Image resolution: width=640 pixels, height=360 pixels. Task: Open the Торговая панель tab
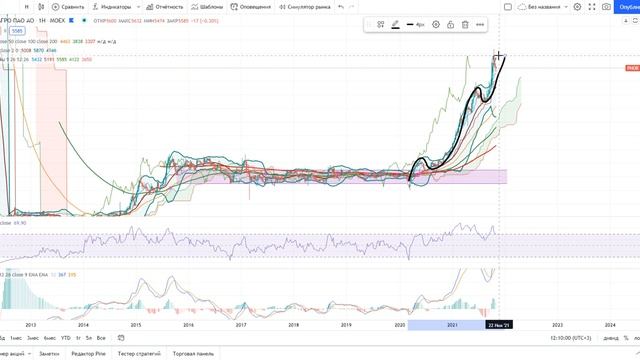pos(193,353)
